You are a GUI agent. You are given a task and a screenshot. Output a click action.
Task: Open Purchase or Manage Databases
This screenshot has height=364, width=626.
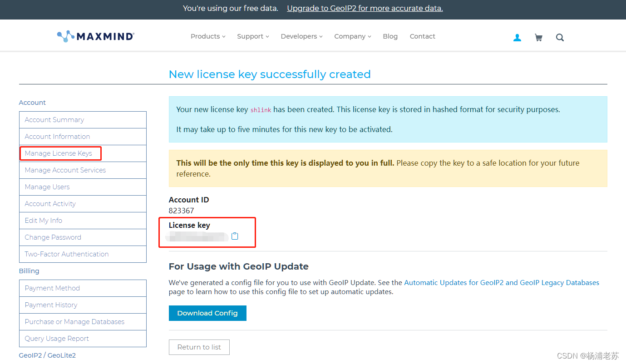tap(83, 322)
